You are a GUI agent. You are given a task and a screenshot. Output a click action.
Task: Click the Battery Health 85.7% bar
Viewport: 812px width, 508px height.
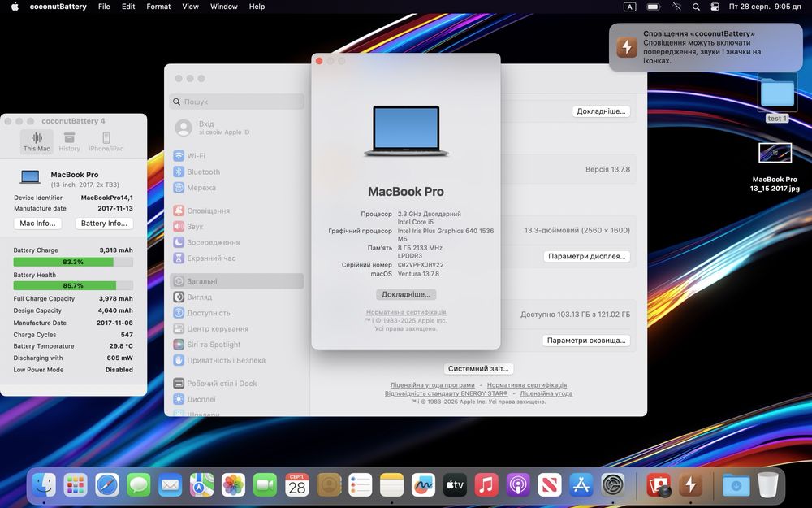tap(73, 285)
